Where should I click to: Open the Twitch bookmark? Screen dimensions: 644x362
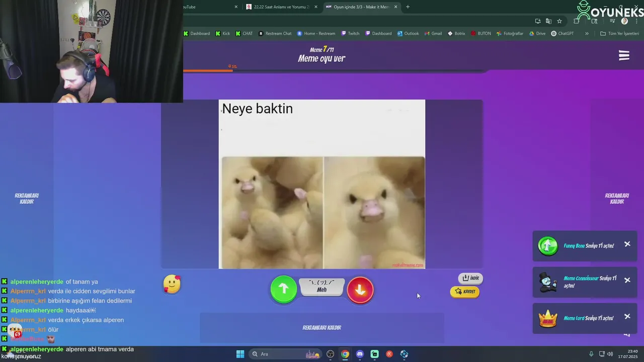point(350,34)
